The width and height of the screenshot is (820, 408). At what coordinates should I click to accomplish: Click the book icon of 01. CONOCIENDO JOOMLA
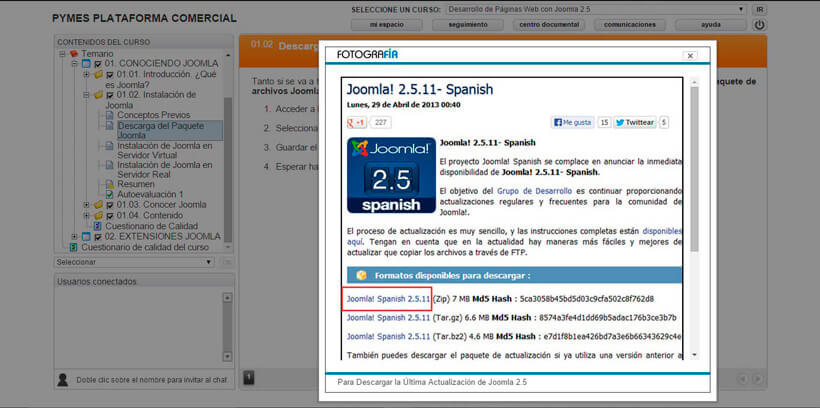(x=86, y=64)
